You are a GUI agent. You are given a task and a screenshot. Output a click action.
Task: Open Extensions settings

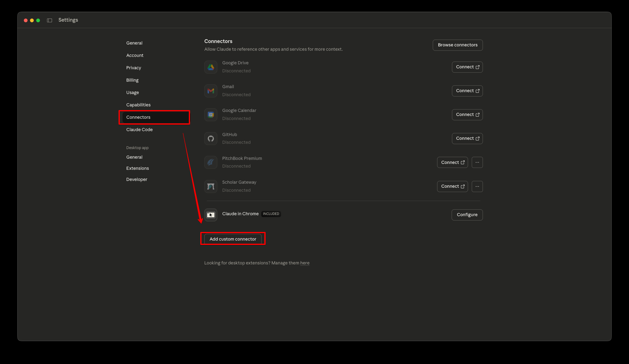click(x=138, y=168)
